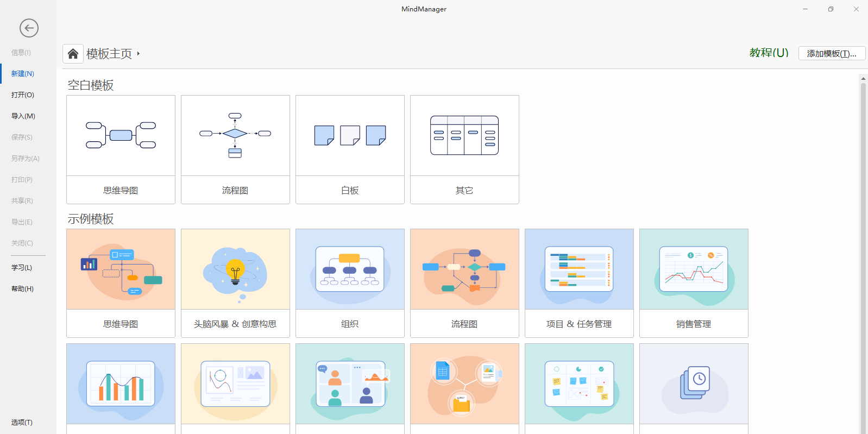The height and width of the screenshot is (434, 868).
Task: Select the blank 思维导图 mind map icon
Action: tap(121, 135)
